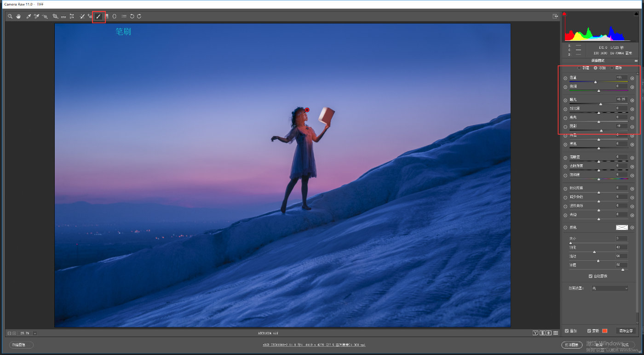644x355 pixels.
Task: Decrease color temperature with minus icon
Action: (x=565, y=78)
